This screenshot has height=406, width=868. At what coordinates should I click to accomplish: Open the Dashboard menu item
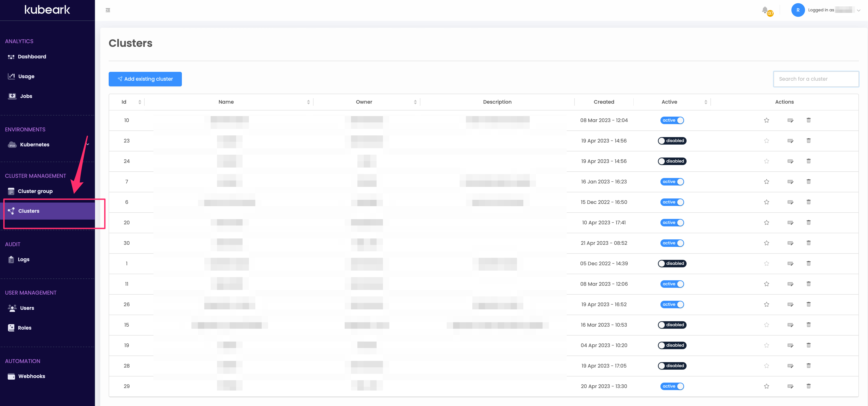click(x=32, y=57)
